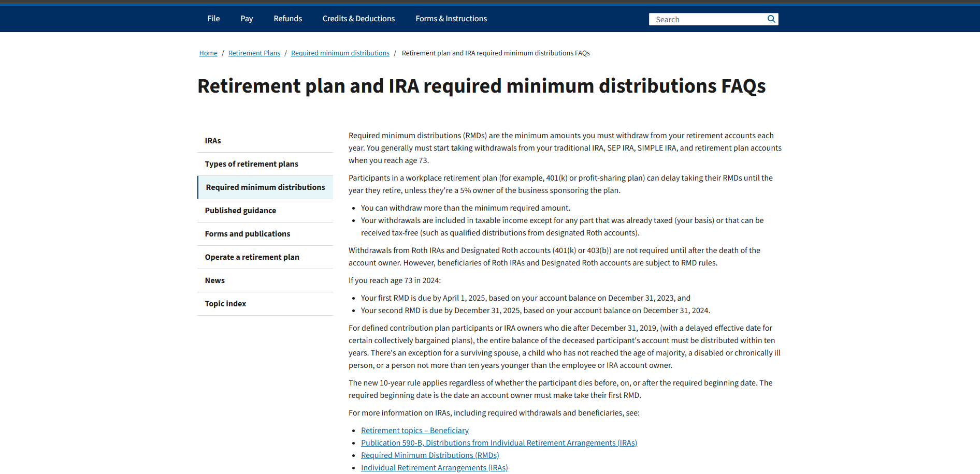The image size is (980, 474).
Task: Open Publication 590-B distributions link
Action: point(499,443)
